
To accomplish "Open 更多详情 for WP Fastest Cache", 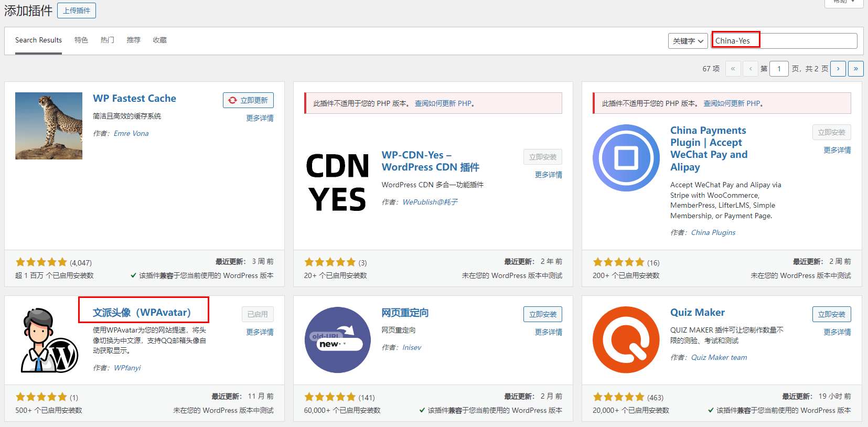I will (260, 118).
